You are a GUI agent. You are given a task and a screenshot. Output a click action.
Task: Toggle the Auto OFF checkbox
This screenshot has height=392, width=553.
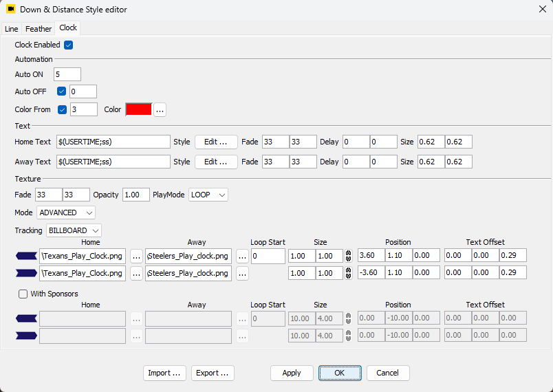[x=62, y=91]
